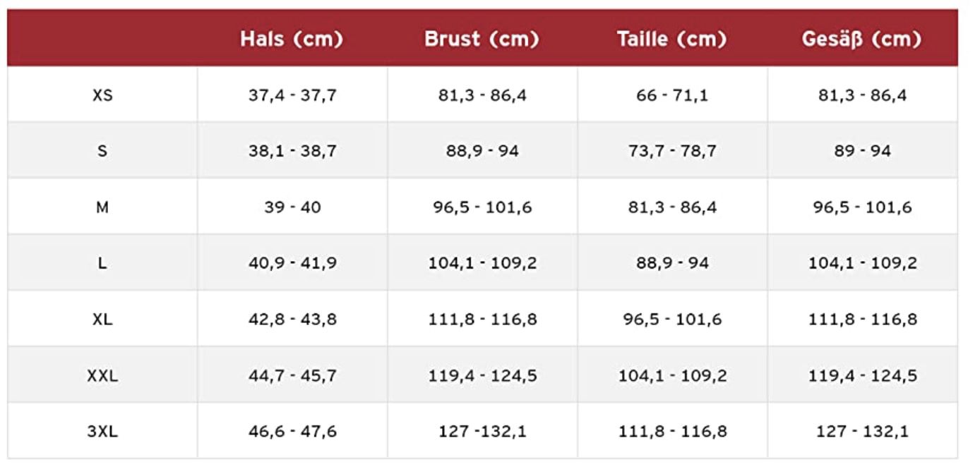Click the M Hals value 39 - 40
This screenshot has width=980, height=474.
[292, 207]
